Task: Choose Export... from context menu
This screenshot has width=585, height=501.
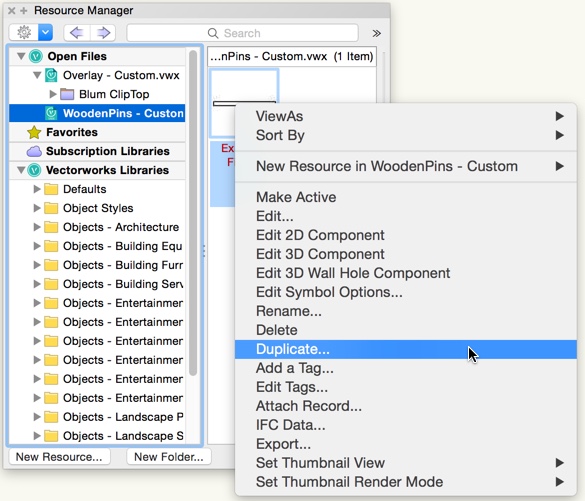Action: click(x=406, y=444)
